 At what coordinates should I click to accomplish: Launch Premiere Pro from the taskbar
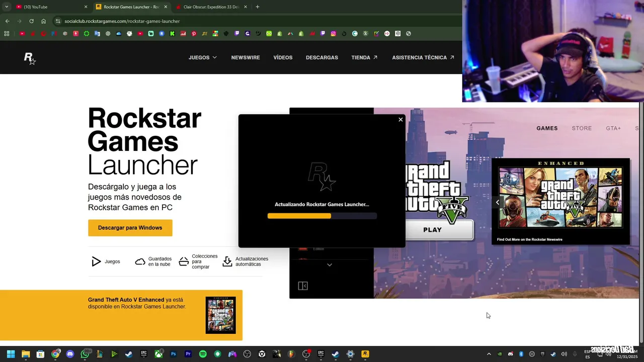pos(188,354)
